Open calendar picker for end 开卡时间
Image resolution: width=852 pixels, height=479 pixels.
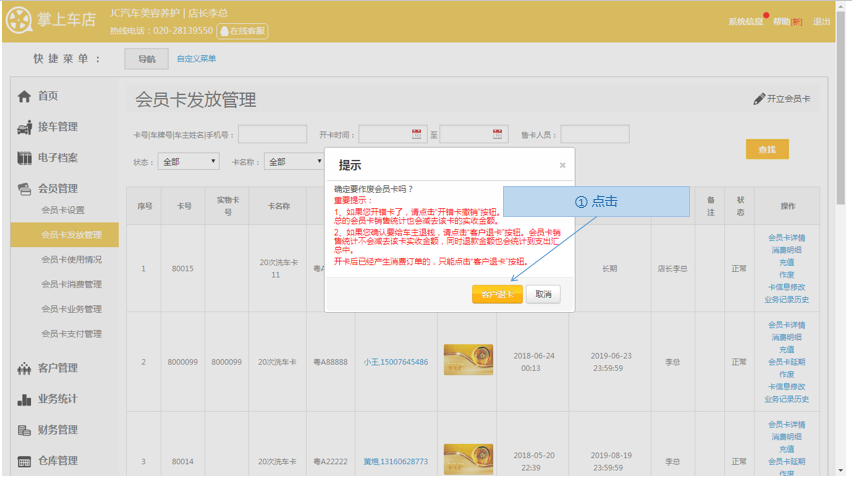[x=498, y=134]
